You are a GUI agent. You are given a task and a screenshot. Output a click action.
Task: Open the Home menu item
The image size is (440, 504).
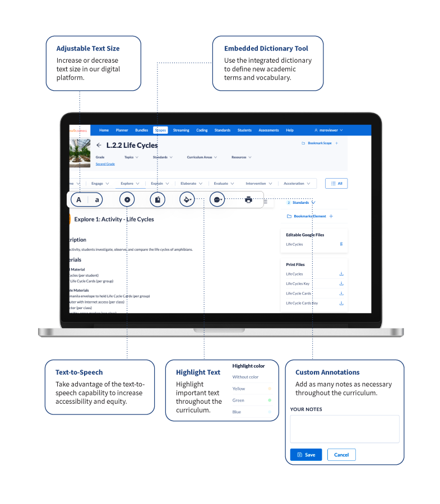click(x=104, y=130)
